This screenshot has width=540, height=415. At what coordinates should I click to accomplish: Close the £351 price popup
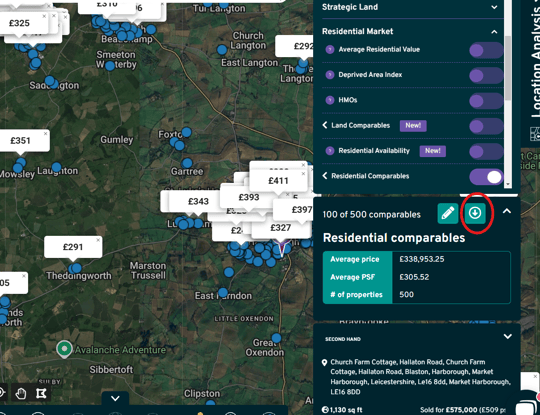[x=45, y=134]
